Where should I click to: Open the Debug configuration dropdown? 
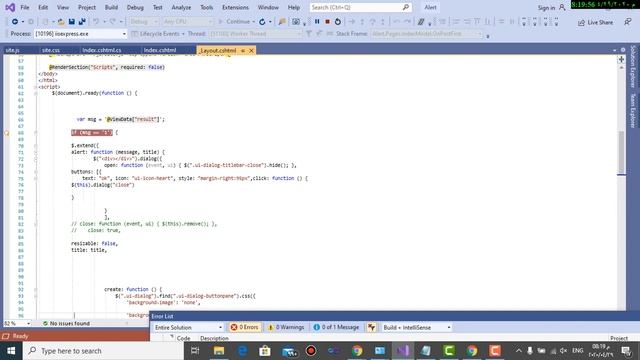[x=144, y=22]
